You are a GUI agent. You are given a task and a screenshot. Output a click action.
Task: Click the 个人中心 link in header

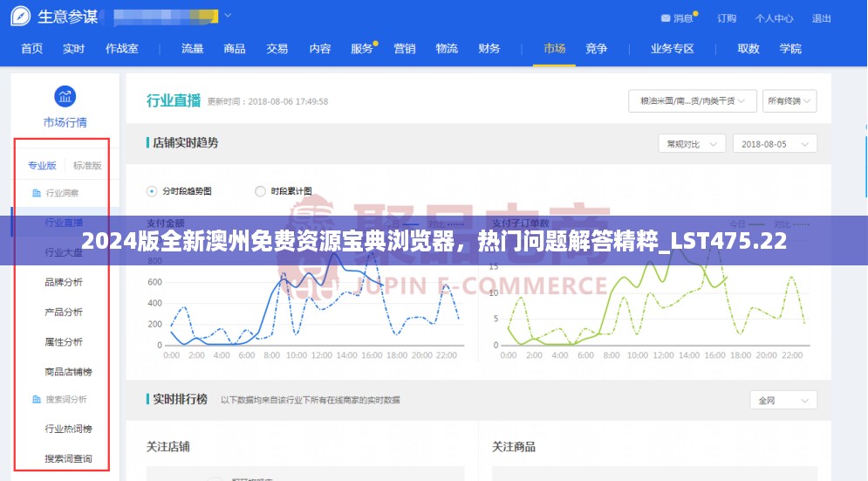click(x=774, y=18)
